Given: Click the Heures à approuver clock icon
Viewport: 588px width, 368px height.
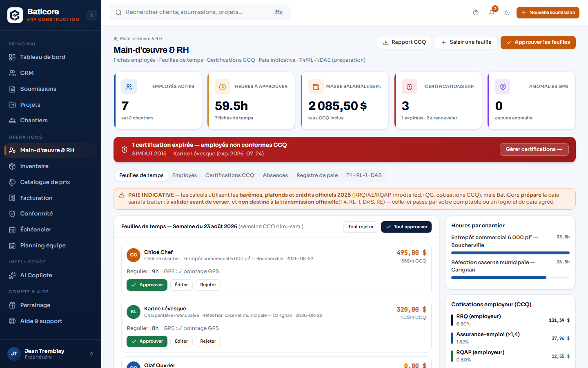Looking at the screenshot, I should (x=223, y=87).
